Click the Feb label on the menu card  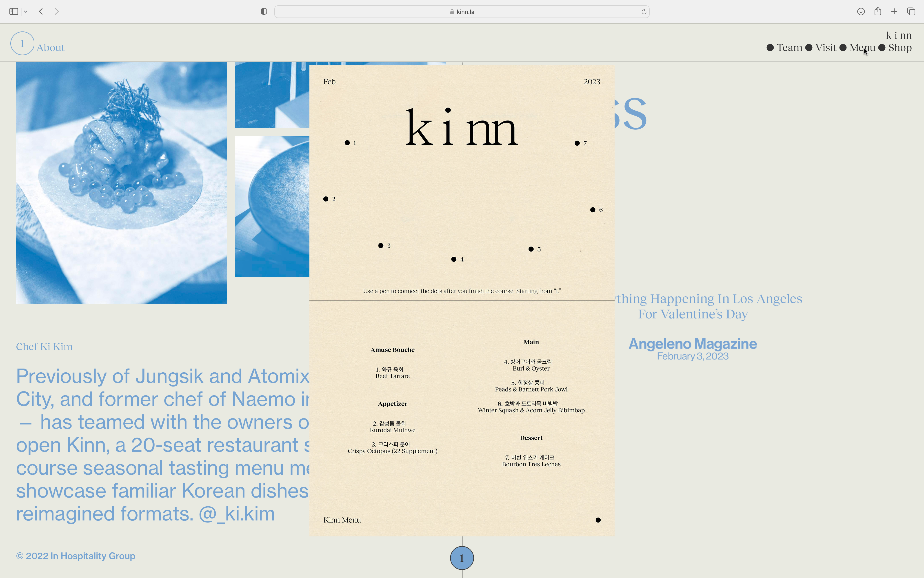tap(329, 82)
